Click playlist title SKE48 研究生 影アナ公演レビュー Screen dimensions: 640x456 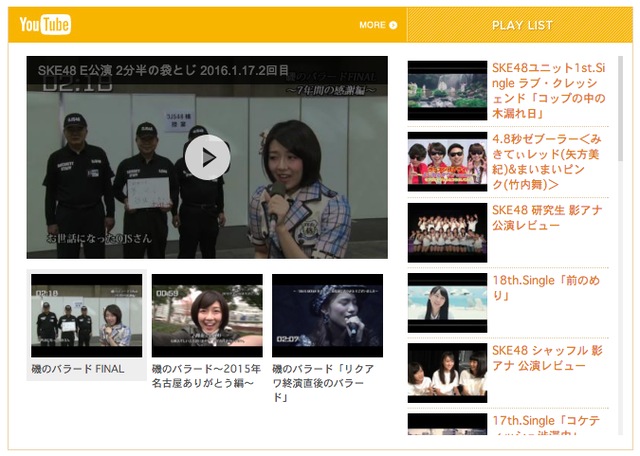[547, 218]
